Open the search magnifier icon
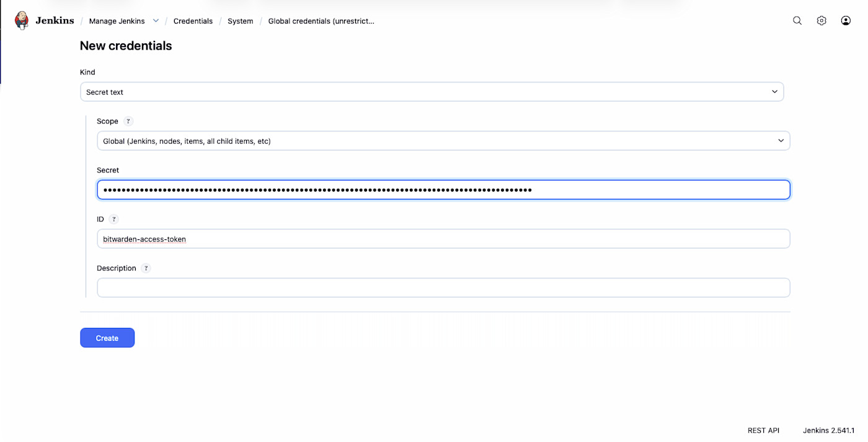 [x=797, y=20]
